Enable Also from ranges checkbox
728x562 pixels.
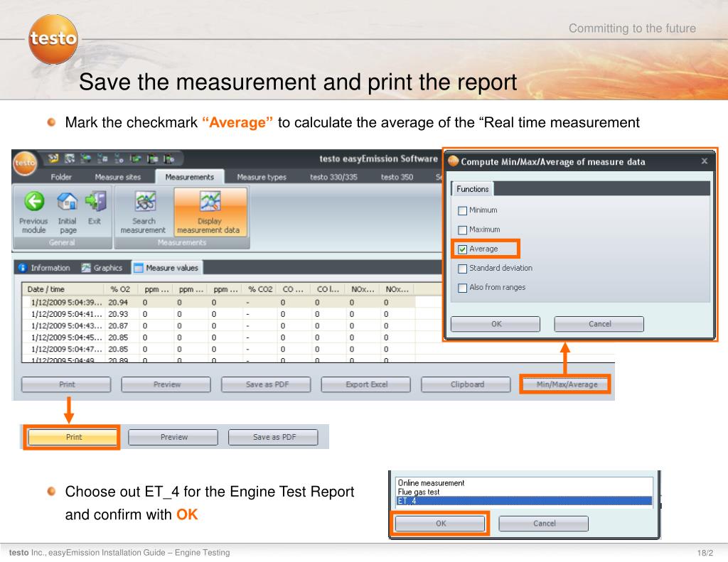pyautogui.click(x=462, y=288)
